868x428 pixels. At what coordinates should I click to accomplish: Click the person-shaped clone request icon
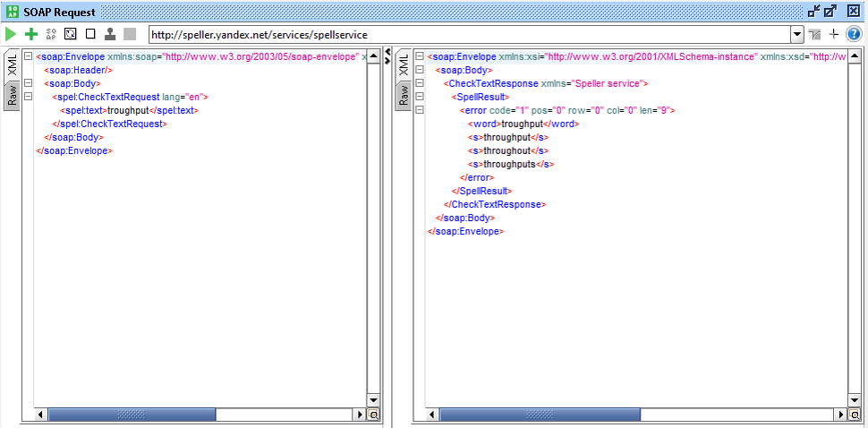coord(110,34)
